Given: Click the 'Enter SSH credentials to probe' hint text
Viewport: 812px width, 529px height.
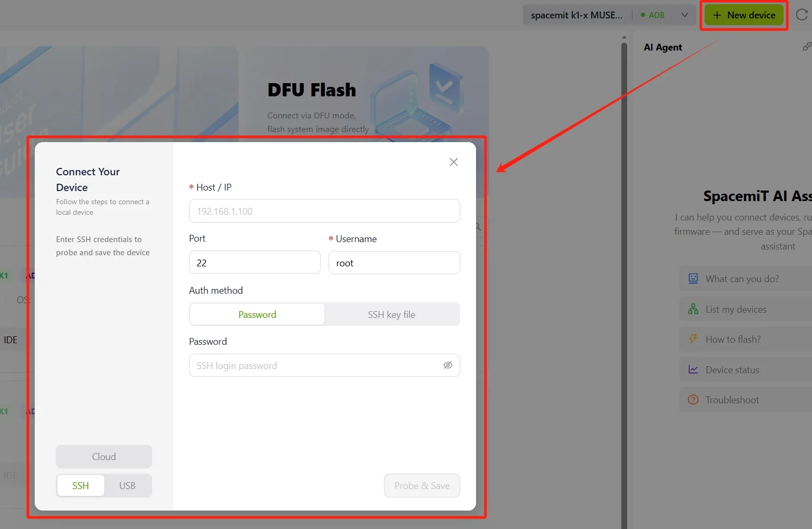Looking at the screenshot, I should tap(103, 246).
